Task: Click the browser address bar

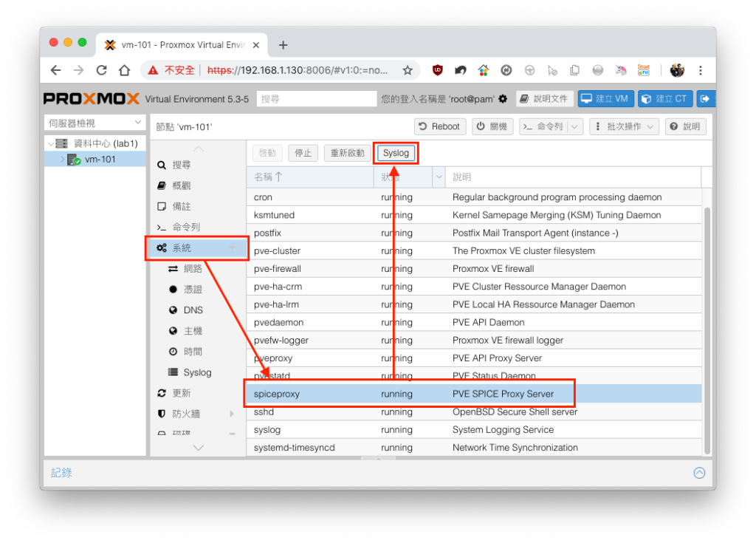Action: pyautogui.click(x=297, y=70)
